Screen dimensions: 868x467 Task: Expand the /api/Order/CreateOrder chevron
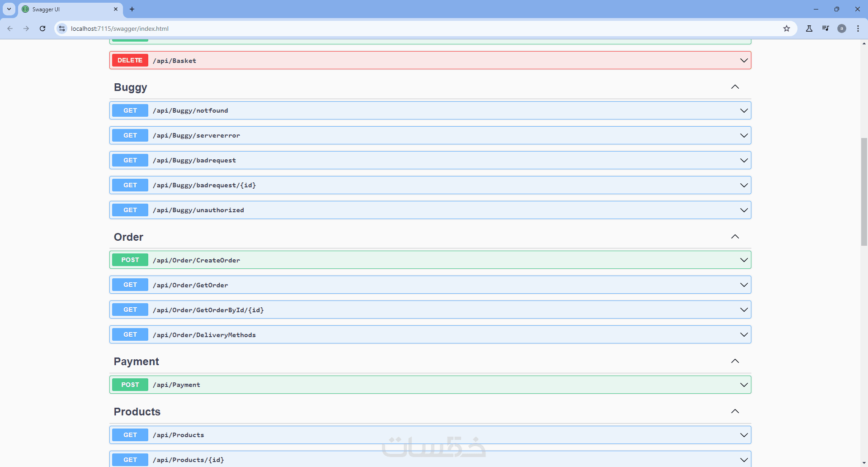tap(744, 260)
